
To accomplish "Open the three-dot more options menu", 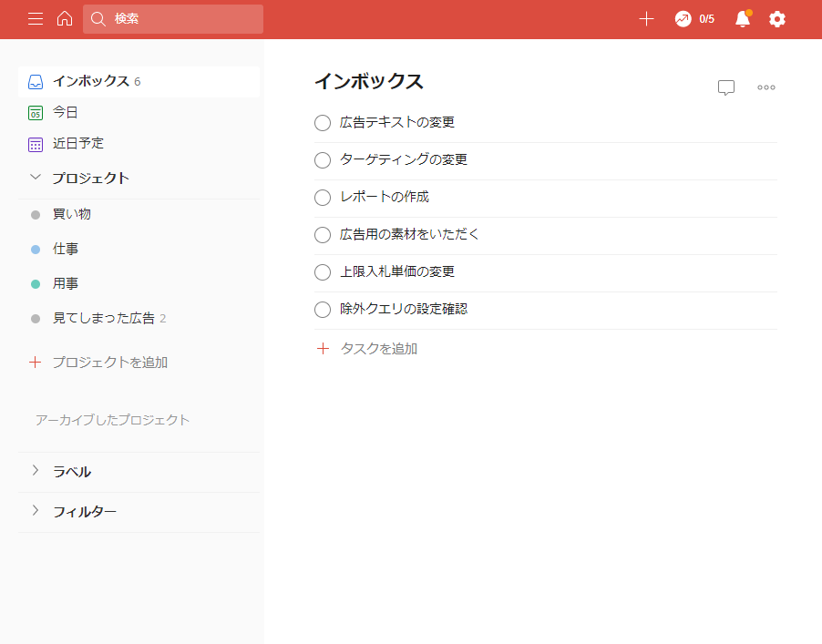I will pyautogui.click(x=765, y=87).
